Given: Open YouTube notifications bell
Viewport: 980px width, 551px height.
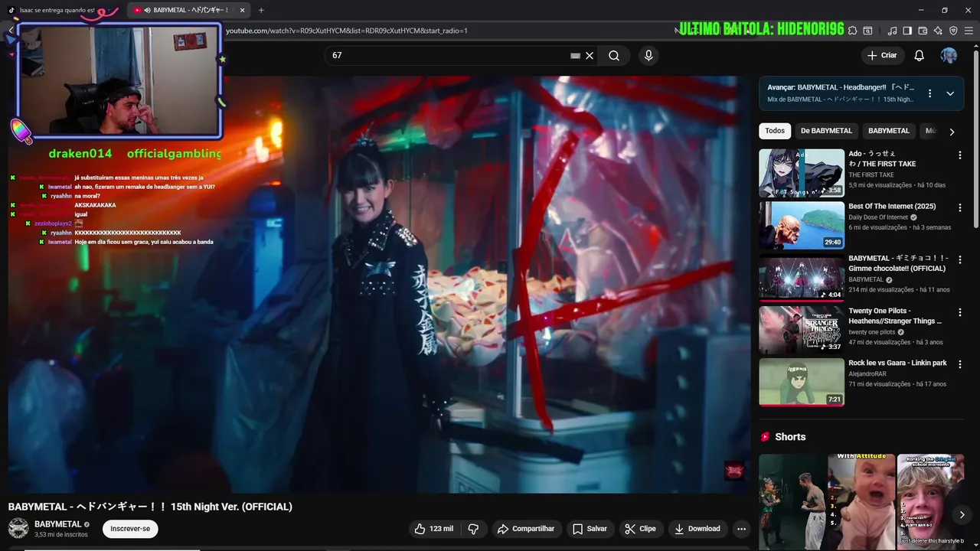Looking at the screenshot, I should coord(920,56).
